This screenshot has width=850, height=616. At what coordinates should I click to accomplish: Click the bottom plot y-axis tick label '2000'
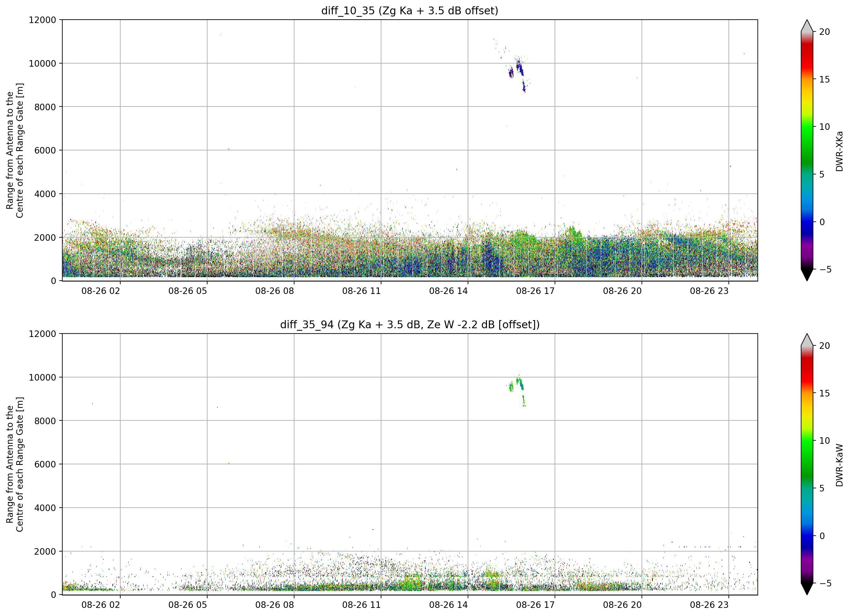click(x=45, y=551)
